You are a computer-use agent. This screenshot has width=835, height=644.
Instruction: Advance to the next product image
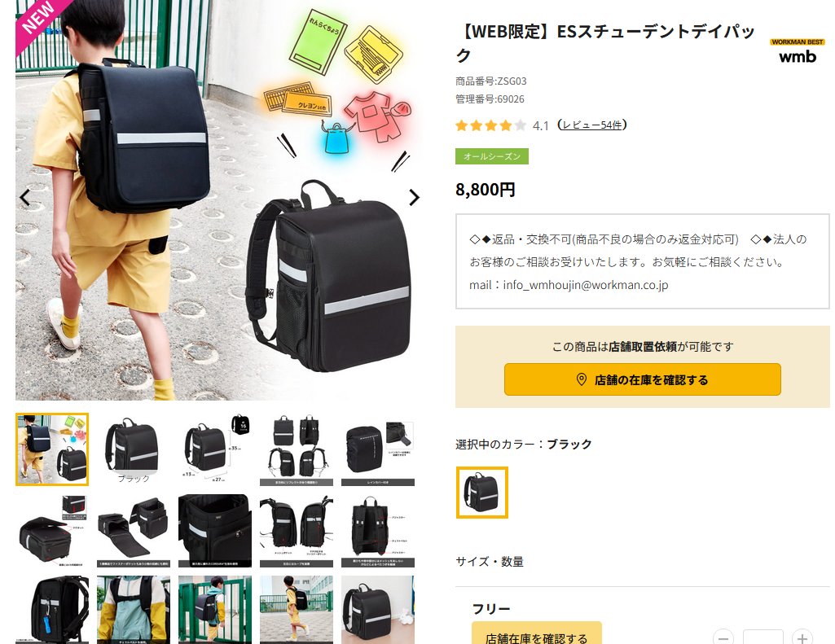[414, 198]
